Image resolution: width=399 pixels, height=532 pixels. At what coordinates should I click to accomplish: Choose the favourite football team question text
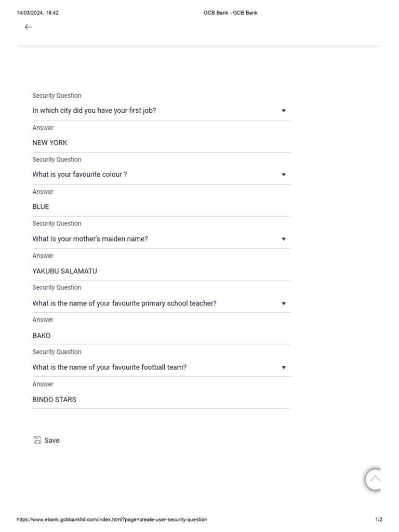click(110, 367)
